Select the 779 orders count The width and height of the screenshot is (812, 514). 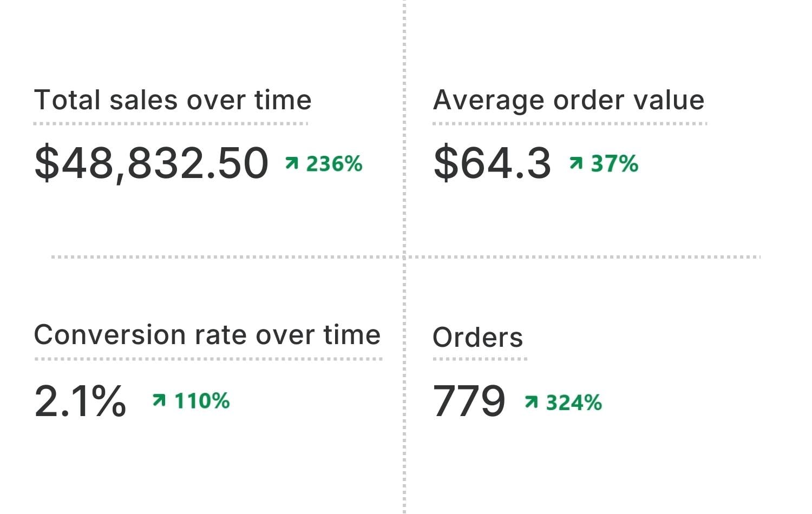(469, 401)
